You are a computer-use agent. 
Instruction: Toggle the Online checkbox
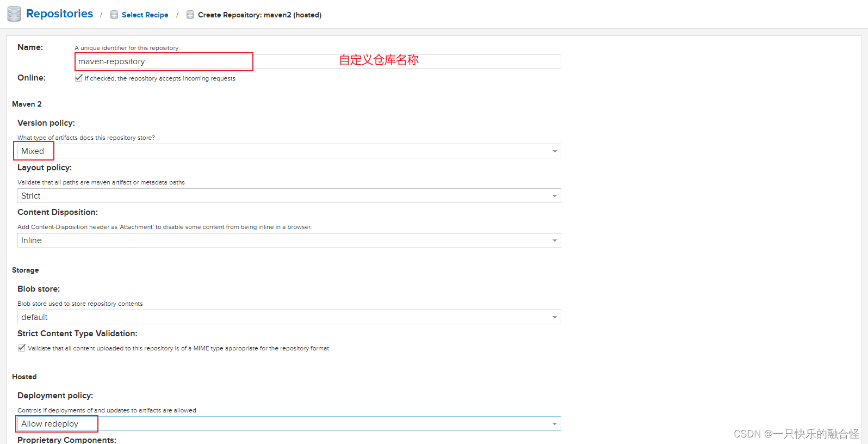pos(79,78)
